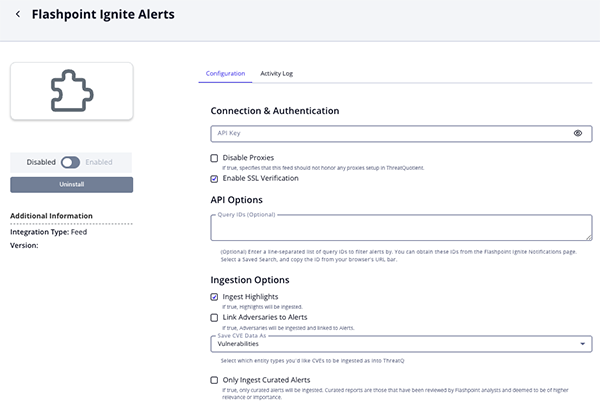Uncheck Enable SSL Verification checkbox
The width and height of the screenshot is (600, 401).
coord(214,179)
